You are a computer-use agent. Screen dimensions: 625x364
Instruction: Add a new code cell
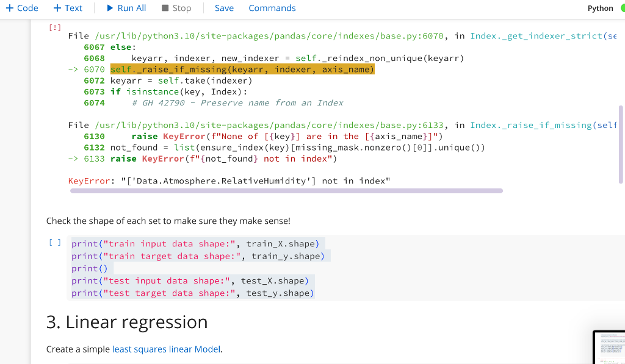click(x=22, y=8)
